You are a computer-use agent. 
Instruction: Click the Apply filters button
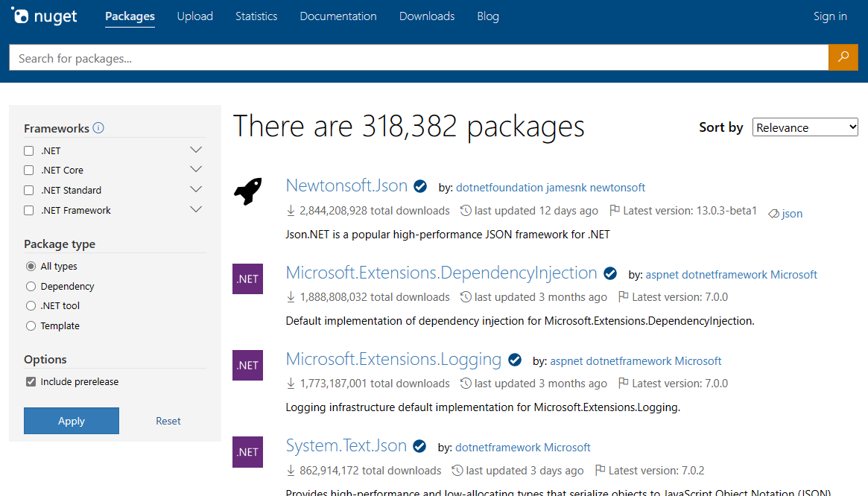pos(72,421)
